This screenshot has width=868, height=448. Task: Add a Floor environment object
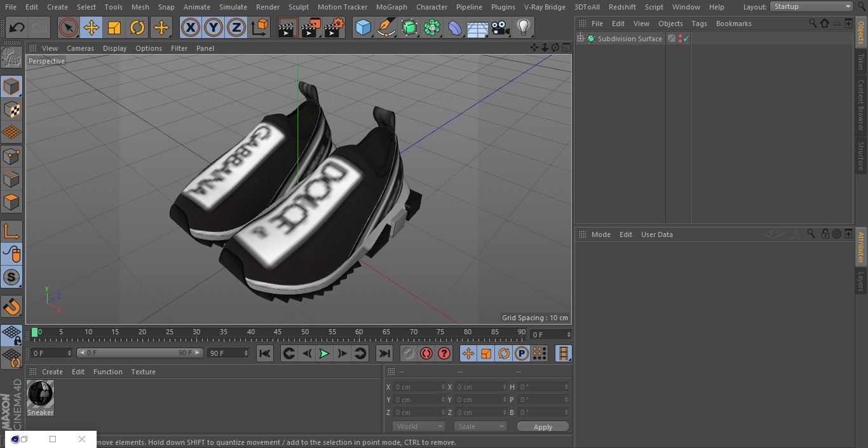[478, 27]
